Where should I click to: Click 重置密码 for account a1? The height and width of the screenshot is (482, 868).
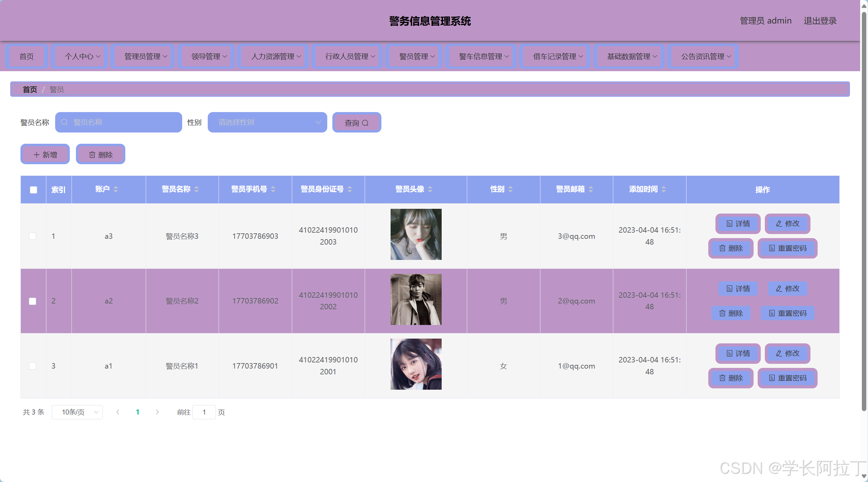(x=787, y=378)
